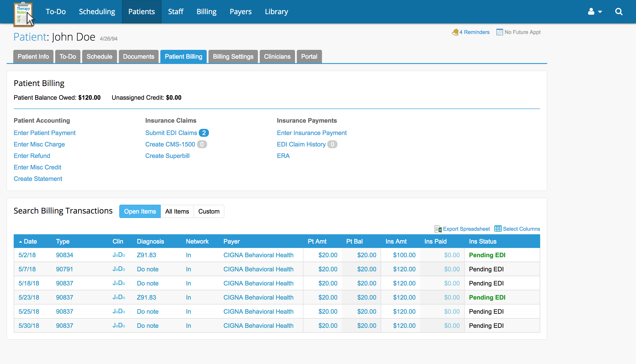The height and width of the screenshot is (364, 636).
Task: Click the reminders bell icon
Action: 455,32
